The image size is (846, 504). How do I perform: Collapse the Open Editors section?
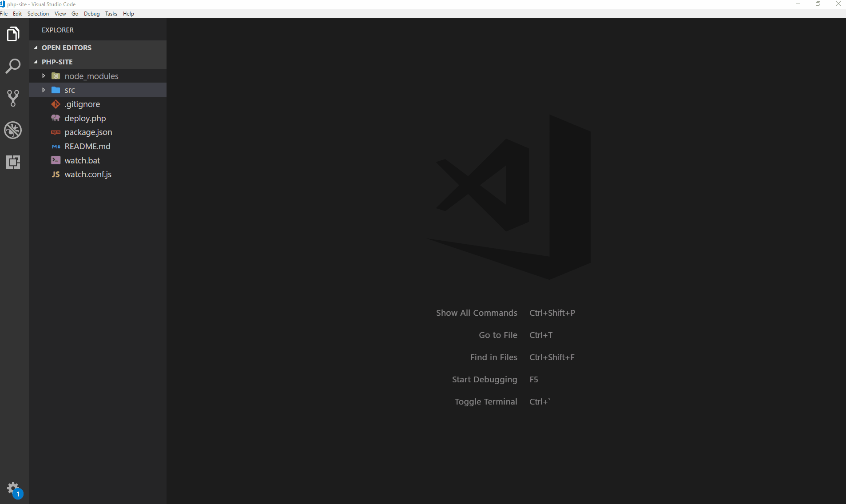tap(36, 48)
